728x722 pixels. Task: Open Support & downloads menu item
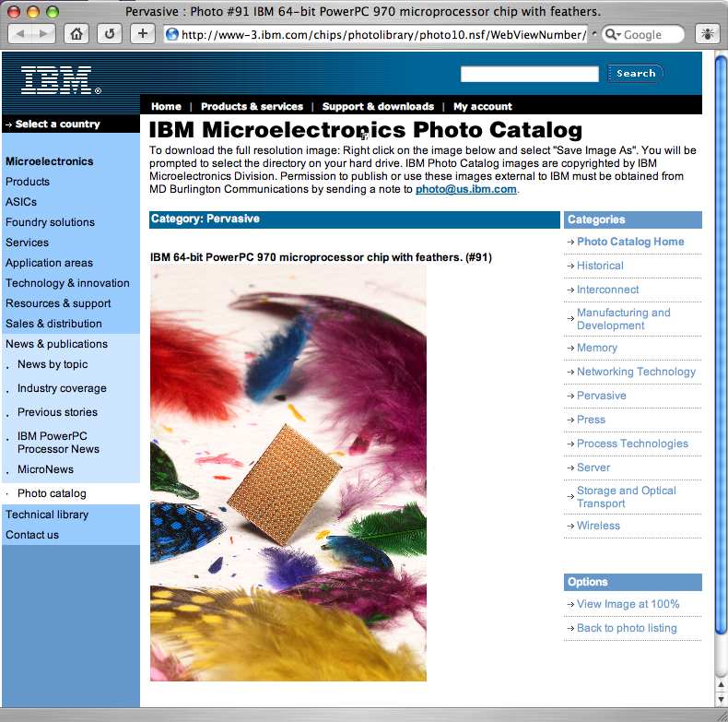(x=378, y=106)
